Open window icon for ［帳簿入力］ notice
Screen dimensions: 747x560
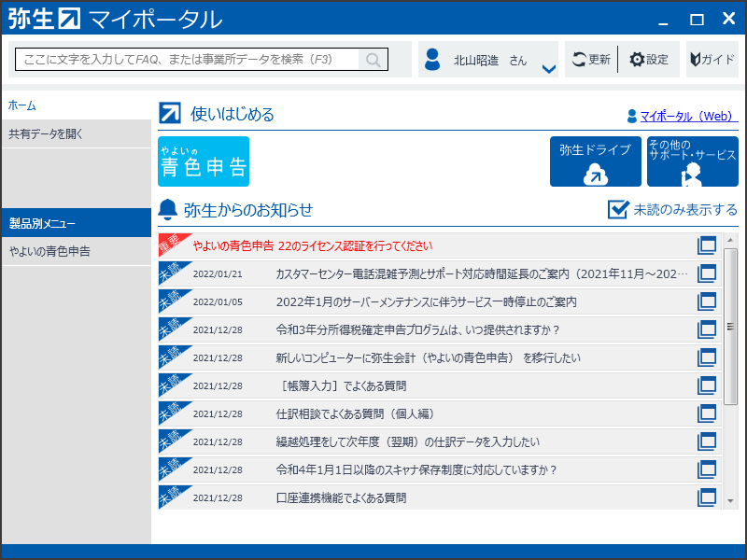coord(707,385)
